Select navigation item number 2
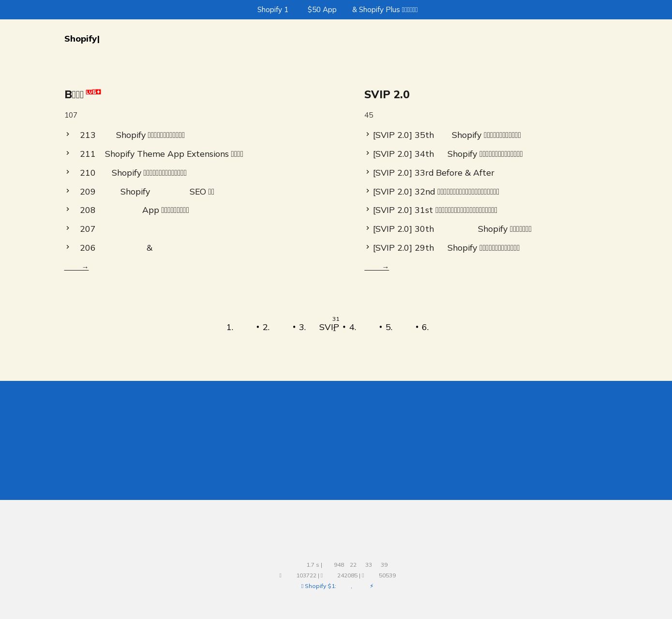The image size is (672, 619). pos(276,327)
